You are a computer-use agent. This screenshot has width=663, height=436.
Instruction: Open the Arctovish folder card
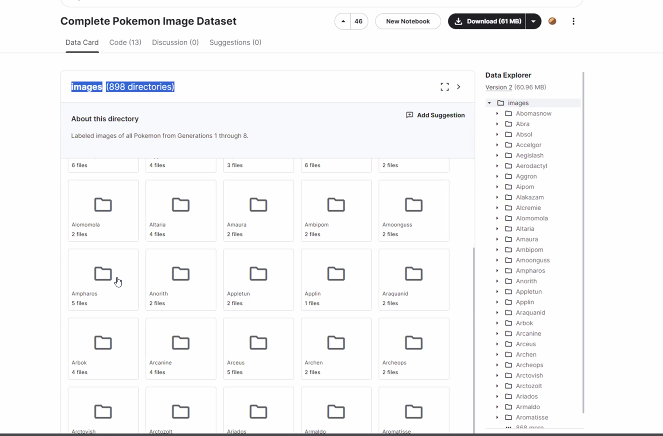103,411
